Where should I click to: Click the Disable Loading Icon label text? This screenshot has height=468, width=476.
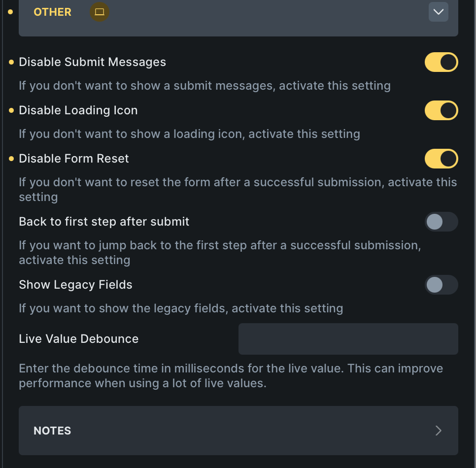(x=78, y=110)
